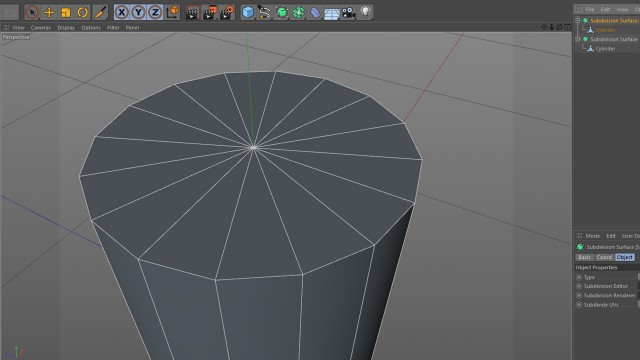Image resolution: width=640 pixels, height=360 pixels.
Task: Activate the Move tool
Action: [x=49, y=13]
